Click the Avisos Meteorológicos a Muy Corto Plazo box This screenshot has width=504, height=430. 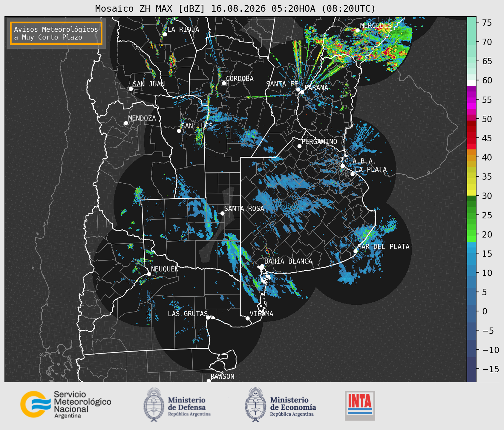[56, 33]
